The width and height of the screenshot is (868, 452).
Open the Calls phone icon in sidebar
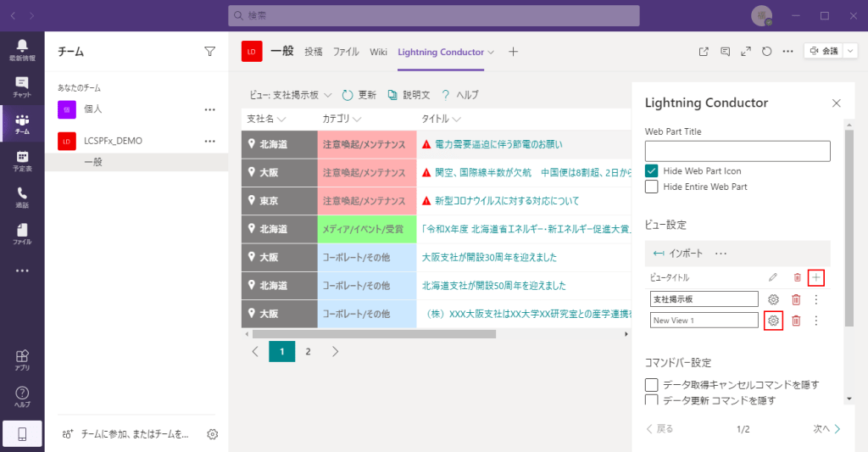[22, 198]
